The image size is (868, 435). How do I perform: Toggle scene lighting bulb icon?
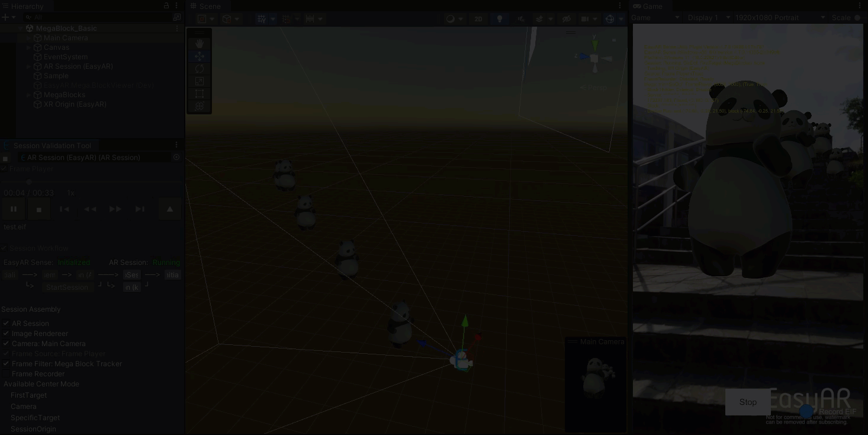(500, 19)
